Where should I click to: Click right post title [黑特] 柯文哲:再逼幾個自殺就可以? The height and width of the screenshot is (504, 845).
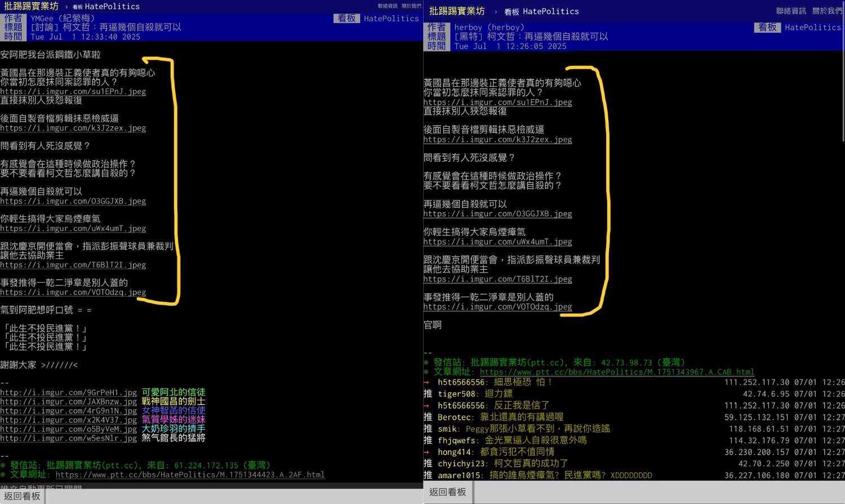[531, 37]
